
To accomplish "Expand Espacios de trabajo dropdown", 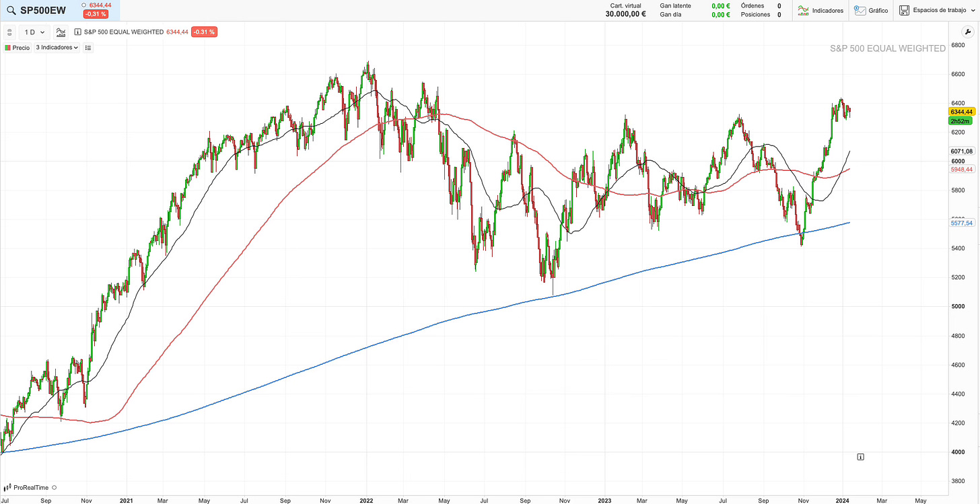I will tap(938, 10).
